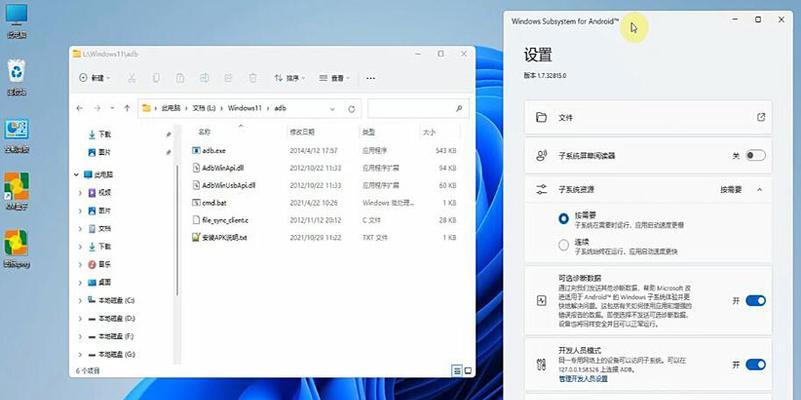Refresh the adb folder listing
The width and height of the screenshot is (801, 400).
pos(351,109)
